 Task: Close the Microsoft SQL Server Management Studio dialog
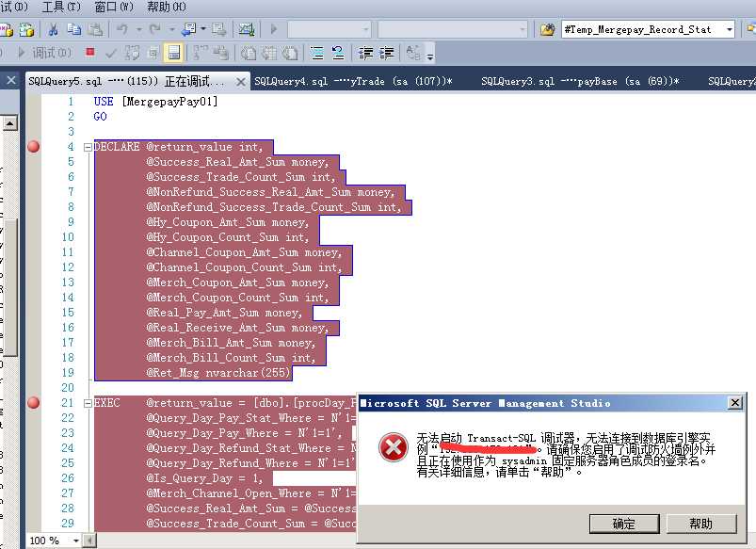pyautogui.click(x=734, y=402)
